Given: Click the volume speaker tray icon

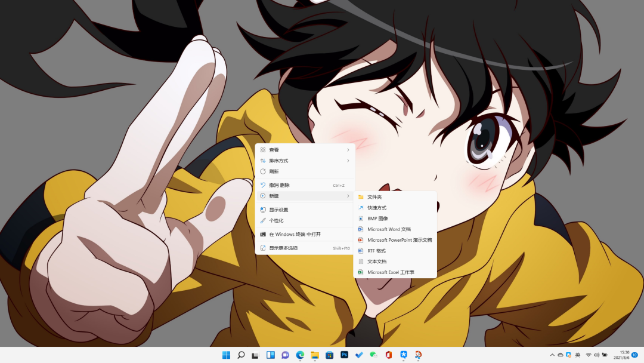Looking at the screenshot, I should pos(597,355).
